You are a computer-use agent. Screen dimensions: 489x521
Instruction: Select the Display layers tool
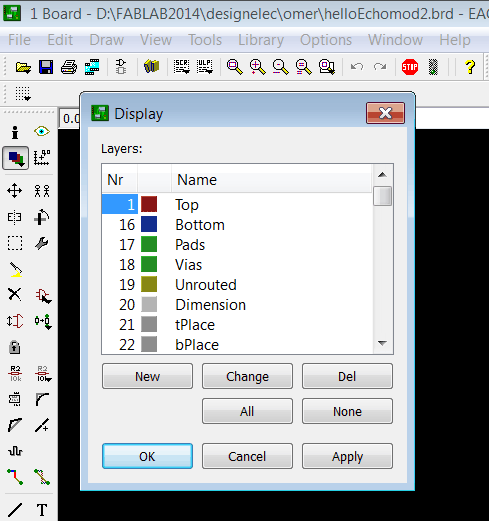tap(16, 158)
